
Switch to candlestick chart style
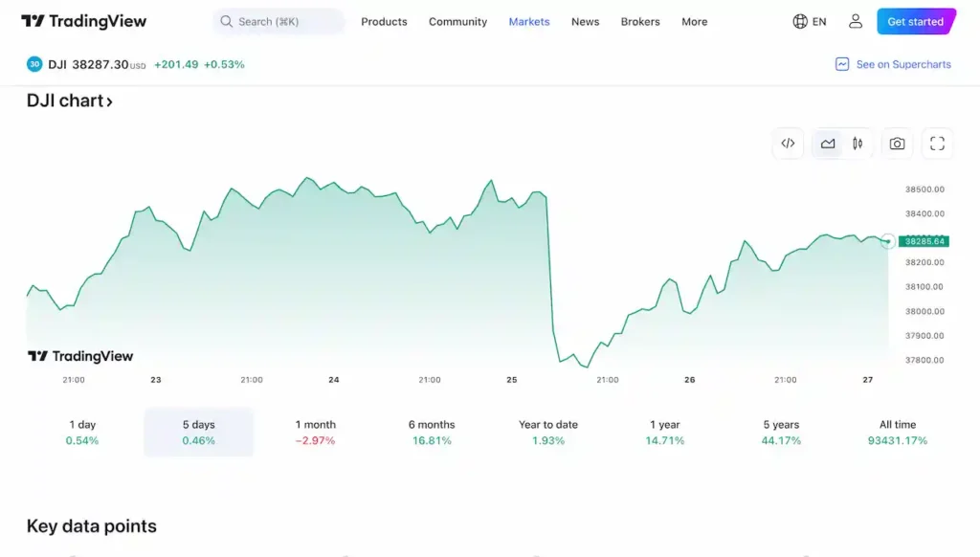point(857,144)
